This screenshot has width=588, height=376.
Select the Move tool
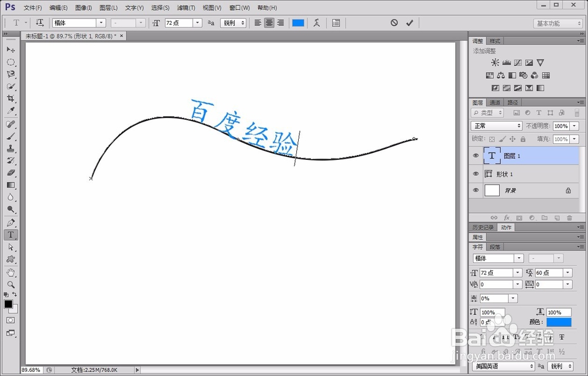point(11,50)
